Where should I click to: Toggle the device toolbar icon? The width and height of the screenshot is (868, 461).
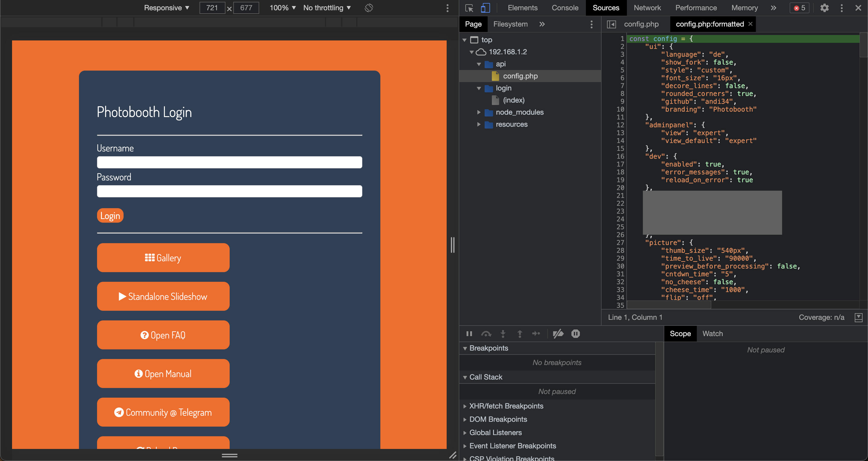[485, 8]
